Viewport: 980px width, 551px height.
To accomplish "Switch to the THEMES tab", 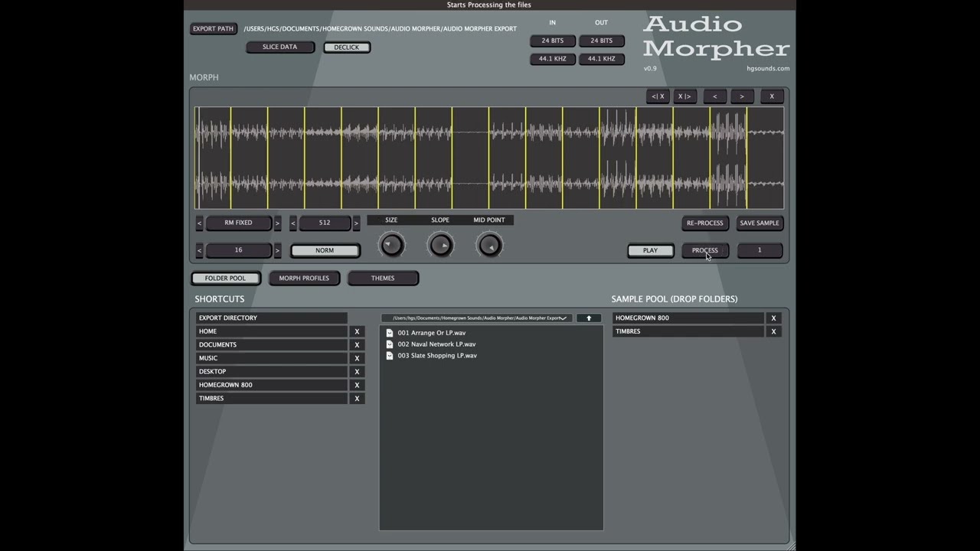I will [x=383, y=279].
